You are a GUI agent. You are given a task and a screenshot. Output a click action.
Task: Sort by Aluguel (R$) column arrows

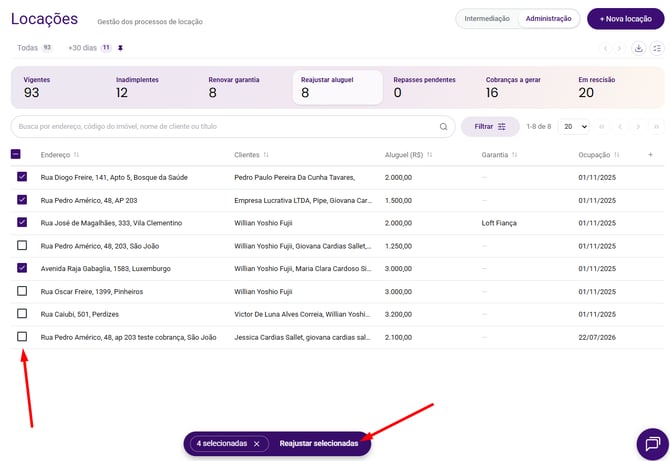pyautogui.click(x=429, y=155)
